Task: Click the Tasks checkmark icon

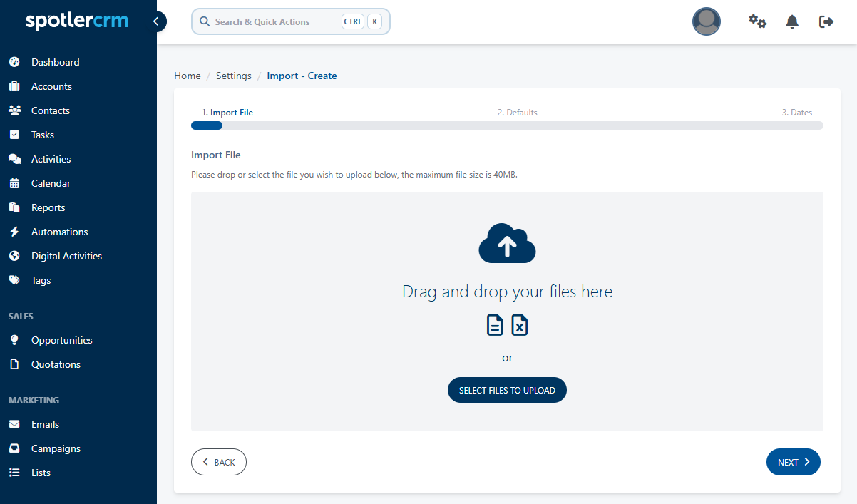Action: coord(14,135)
